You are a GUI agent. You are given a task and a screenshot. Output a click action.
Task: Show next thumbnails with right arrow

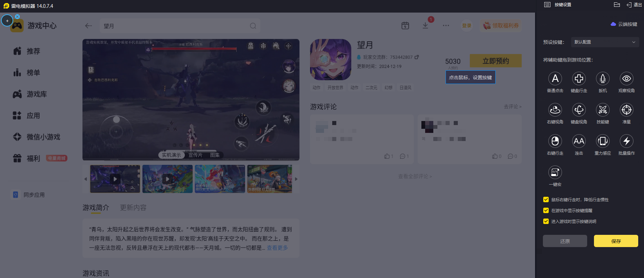point(296,179)
